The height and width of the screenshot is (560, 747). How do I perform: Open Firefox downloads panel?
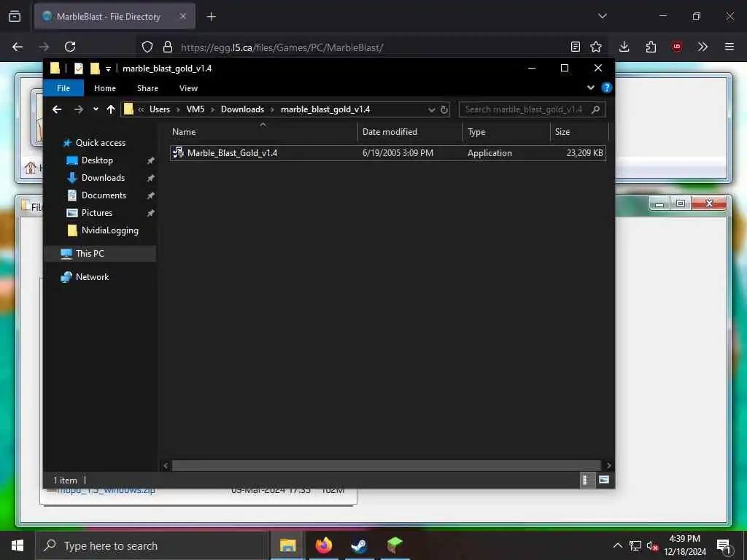point(624,47)
